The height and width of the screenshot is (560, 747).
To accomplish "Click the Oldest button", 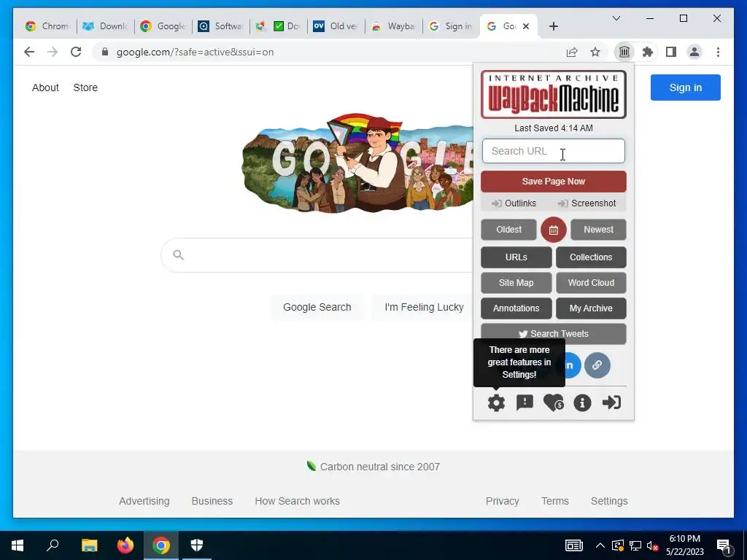I will pyautogui.click(x=508, y=230).
